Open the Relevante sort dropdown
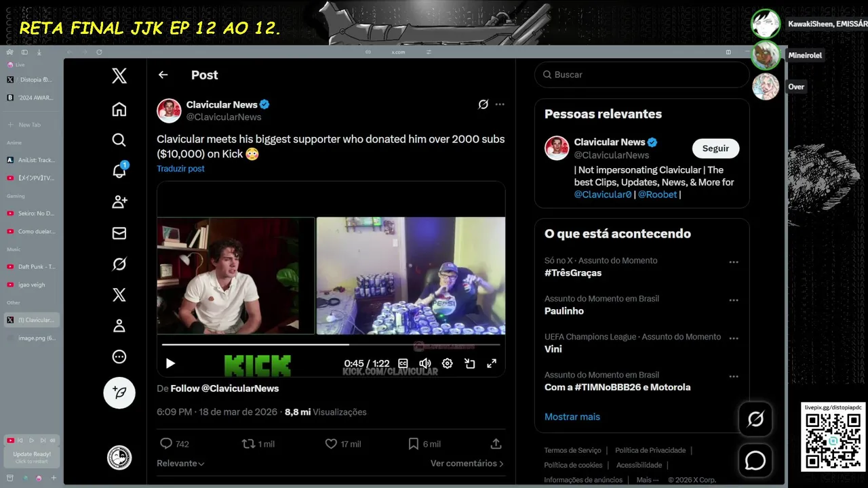The width and height of the screenshot is (868, 488). tap(180, 464)
